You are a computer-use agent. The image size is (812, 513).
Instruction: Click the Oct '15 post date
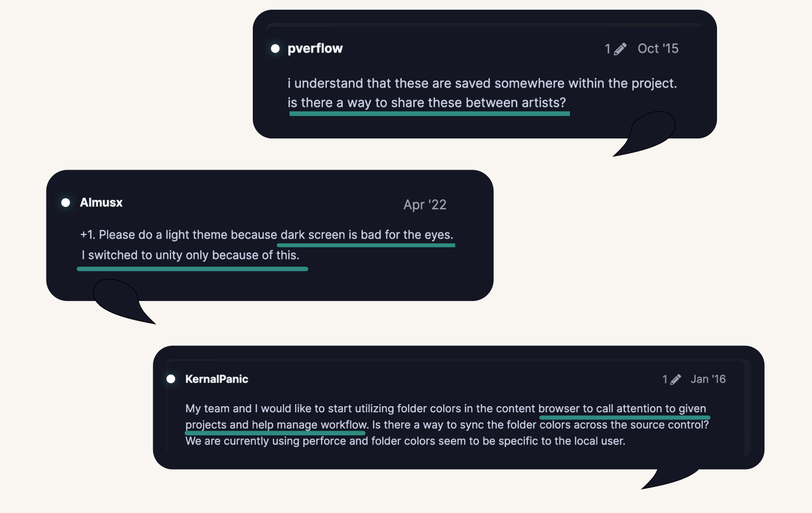click(x=658, y=49)
